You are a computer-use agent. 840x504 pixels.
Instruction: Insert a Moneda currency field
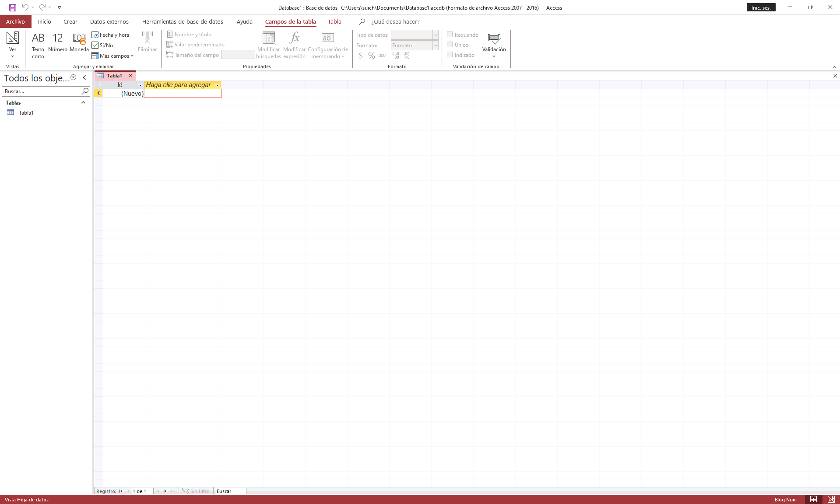(x=79, y=43)
